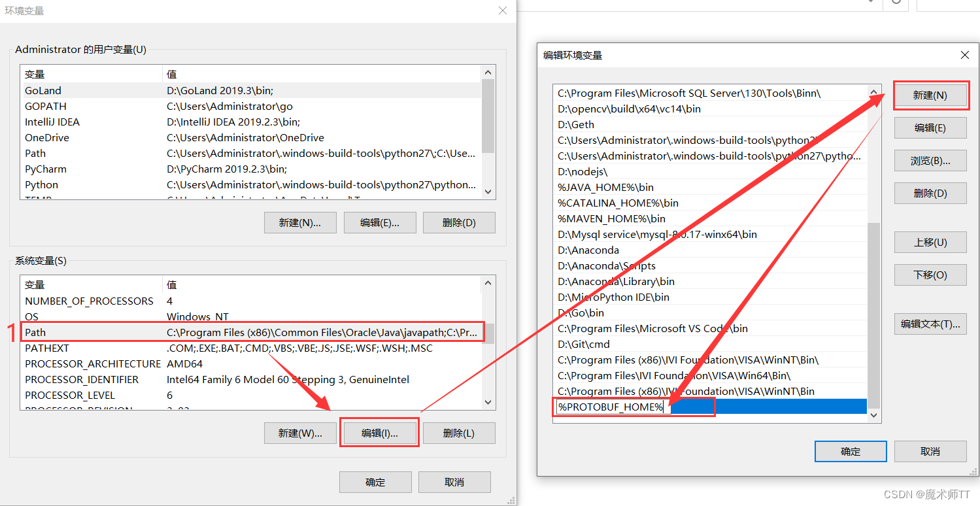Image resolution: width=980 pixels, height=506 pixels.
Task: Select IntelliJ IDEA user variable row
Action: click(250, 122)
